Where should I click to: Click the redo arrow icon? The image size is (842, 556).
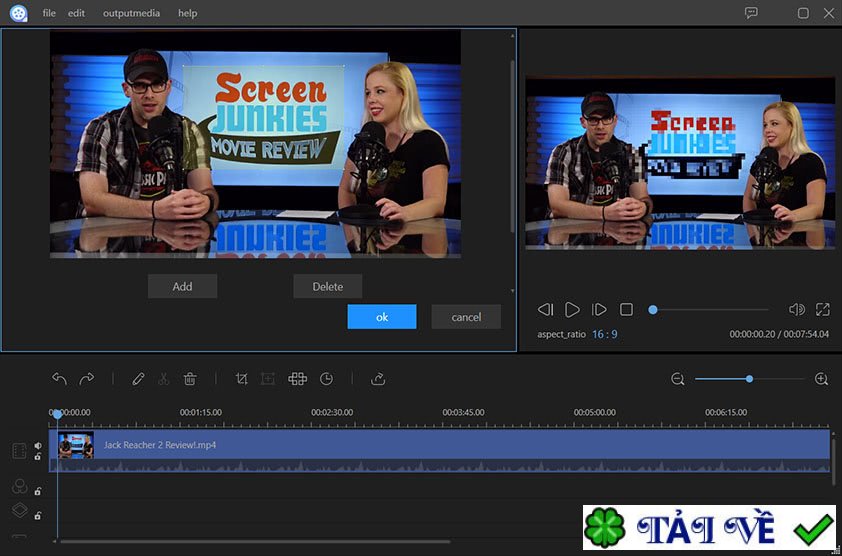[x=86, y=379]
